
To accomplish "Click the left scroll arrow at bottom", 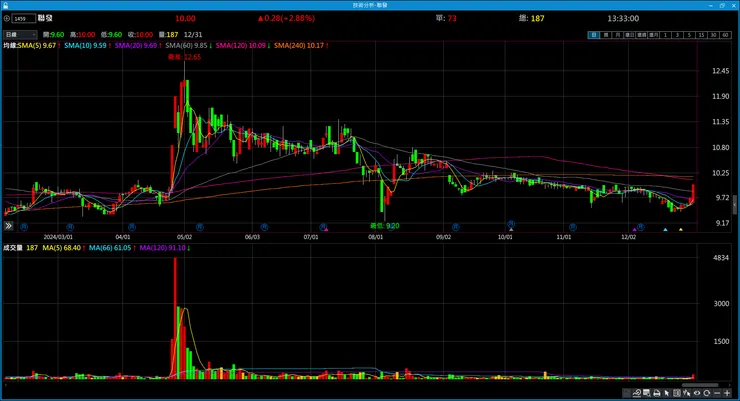I will click(x=6, y=385).
